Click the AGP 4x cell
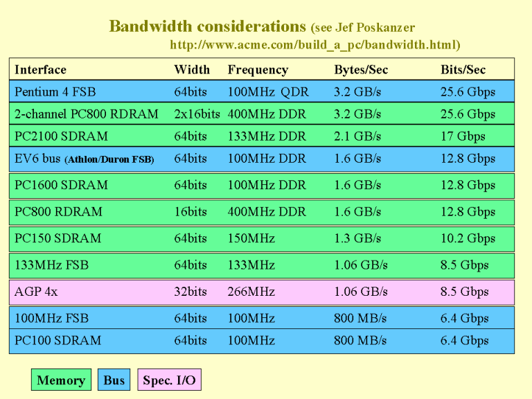The image size is (532, 399). point(36,292)
